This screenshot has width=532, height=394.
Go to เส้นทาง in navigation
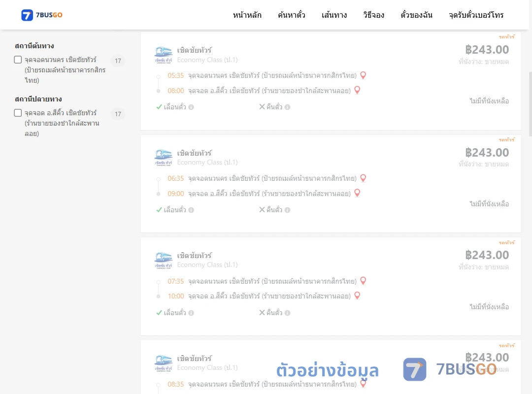pos(334,15)
